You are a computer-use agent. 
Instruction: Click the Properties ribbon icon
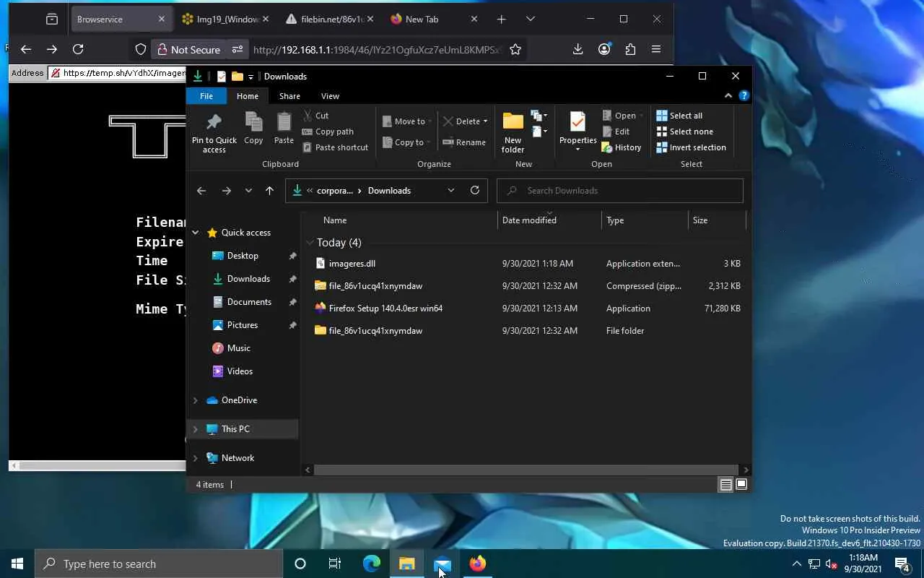(577, 122)
